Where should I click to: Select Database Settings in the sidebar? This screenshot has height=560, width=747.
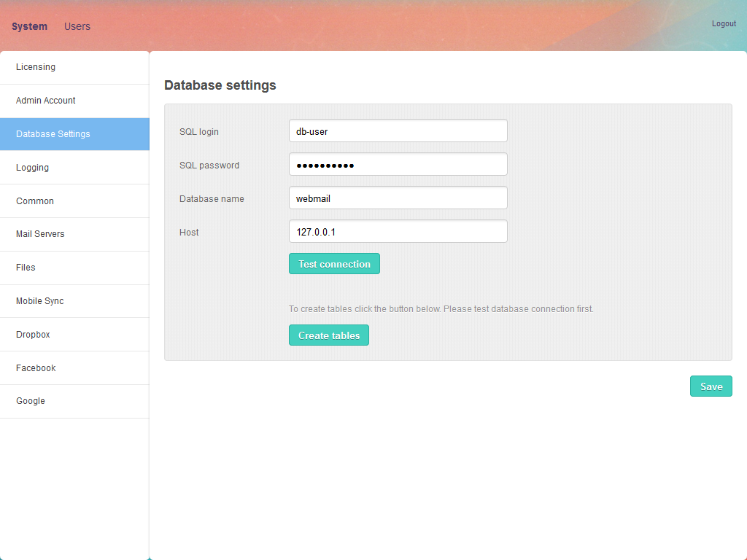pyautogui.click(x=53, y=134)
